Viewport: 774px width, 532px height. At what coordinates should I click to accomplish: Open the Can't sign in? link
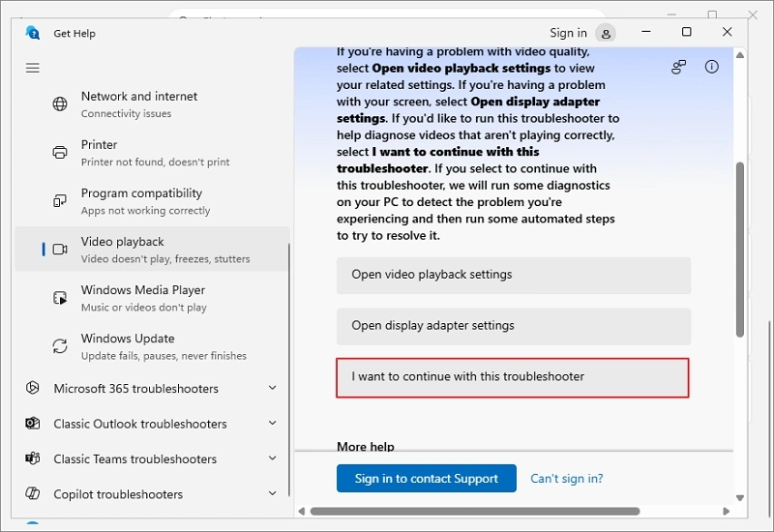point(567,478)
